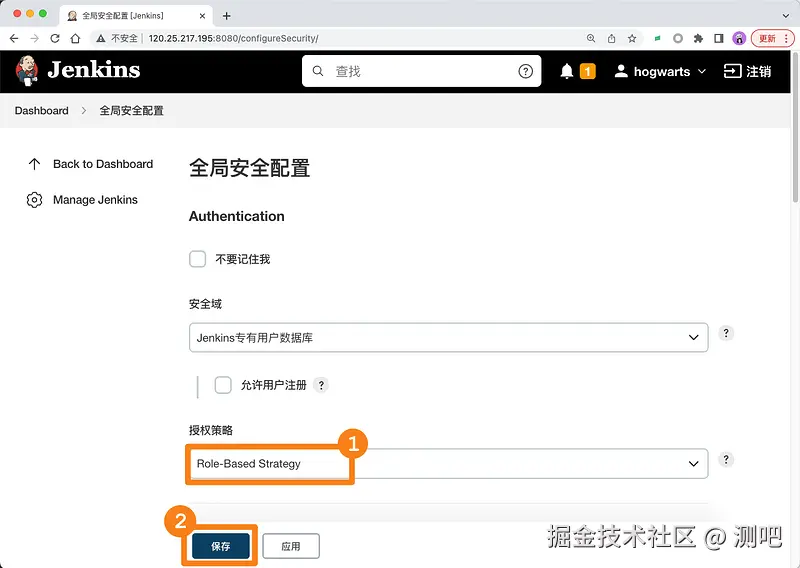Image resolution: width=800 pixels, height=568 pixels.
Task: Click the browser forward arrow
Action: pyautogui.click(x=34, y=38)
